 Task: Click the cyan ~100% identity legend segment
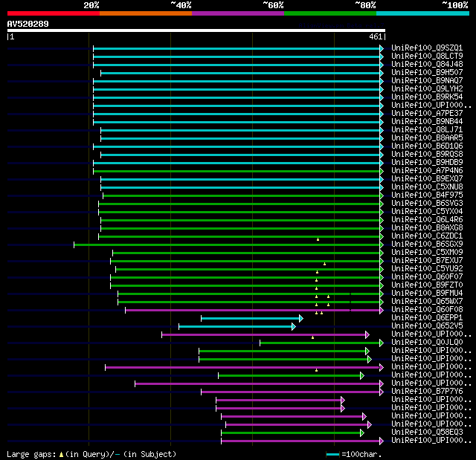423,13
